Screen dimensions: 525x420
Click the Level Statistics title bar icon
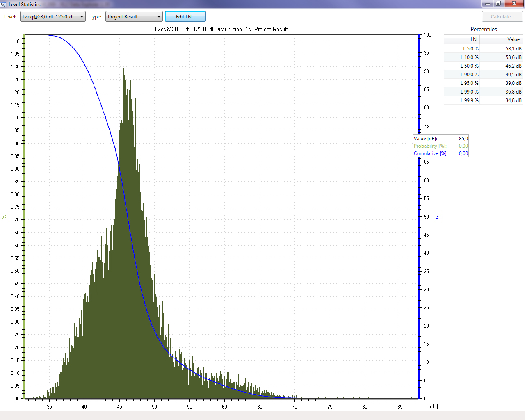click(x=3, y=4)
